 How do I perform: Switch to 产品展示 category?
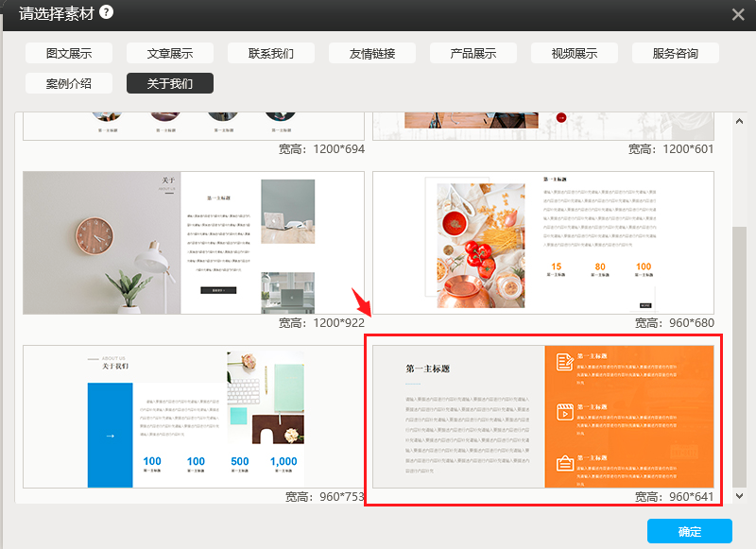point(473,53)
